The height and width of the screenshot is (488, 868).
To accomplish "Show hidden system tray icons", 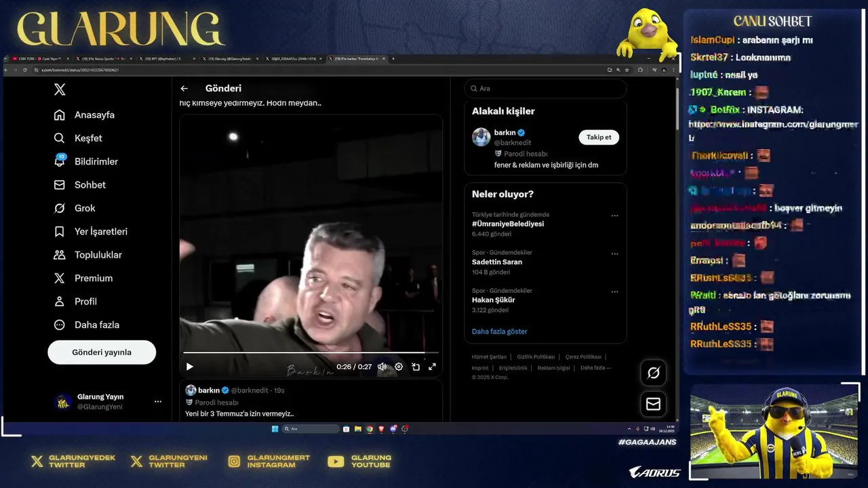I will tap(629, 428).
